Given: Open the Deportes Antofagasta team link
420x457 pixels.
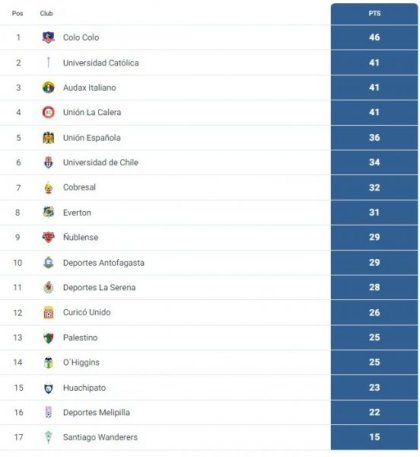Looking at the screenshot, I should click(x=104, y=263).
